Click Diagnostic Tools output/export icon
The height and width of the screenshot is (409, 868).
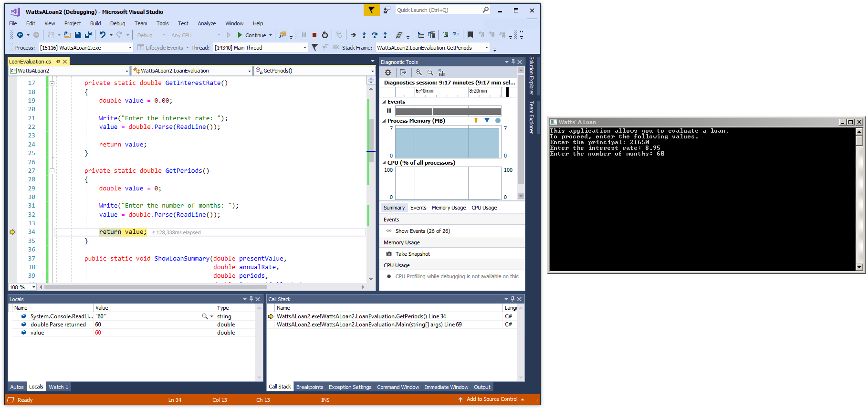pyautogui.click(x=403, y=73)
